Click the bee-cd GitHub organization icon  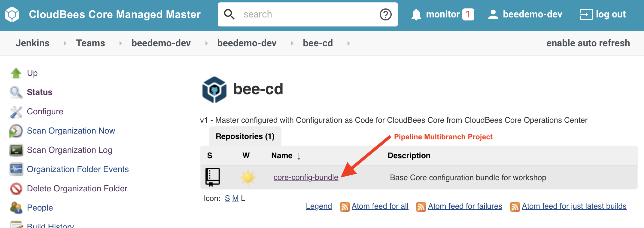coord(214,90)
